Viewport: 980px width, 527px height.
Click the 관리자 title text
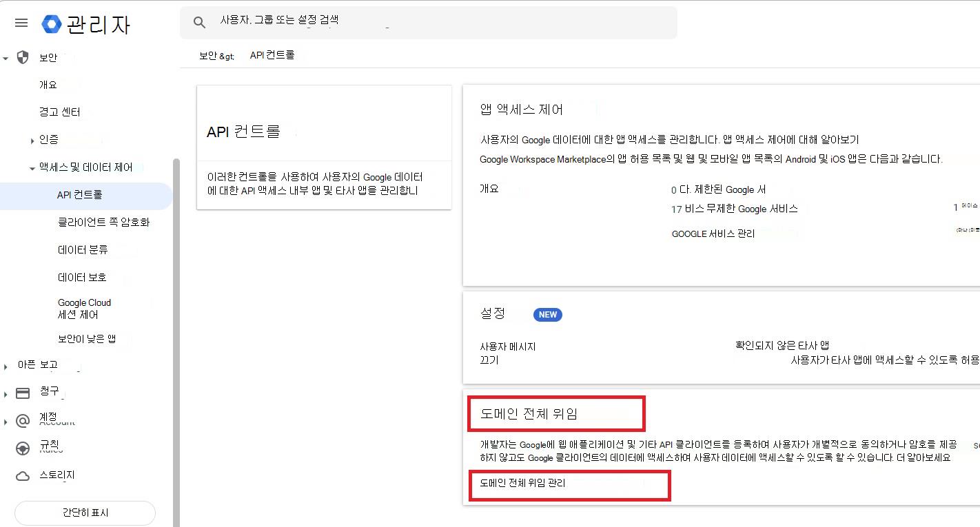[x=98, y=25]
